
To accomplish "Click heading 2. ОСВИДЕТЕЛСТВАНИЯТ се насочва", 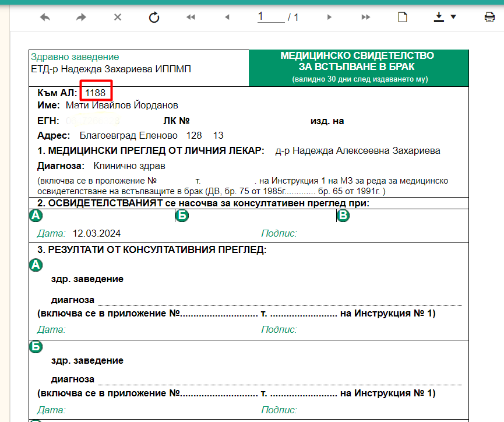I will [203, 203].
